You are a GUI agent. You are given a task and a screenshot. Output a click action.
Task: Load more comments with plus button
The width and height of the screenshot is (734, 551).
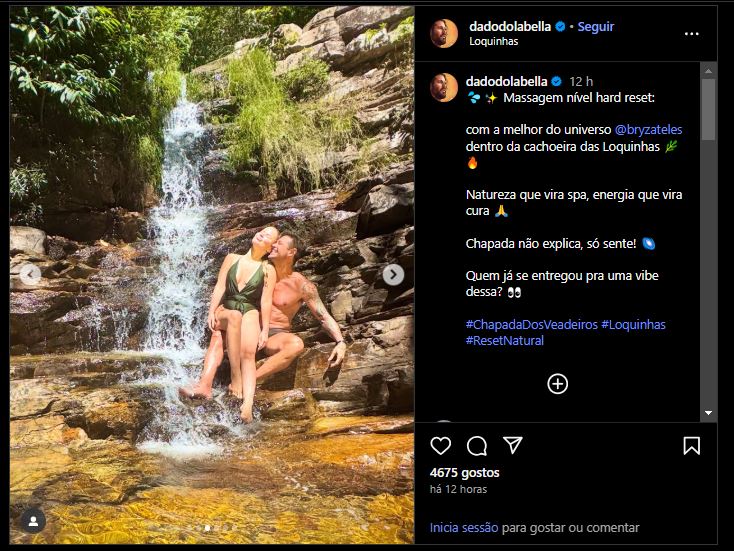(558, 384)
